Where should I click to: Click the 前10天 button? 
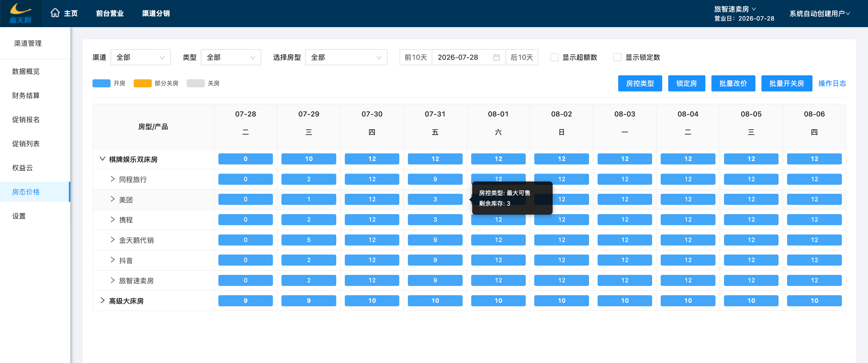tap(416, 57)
